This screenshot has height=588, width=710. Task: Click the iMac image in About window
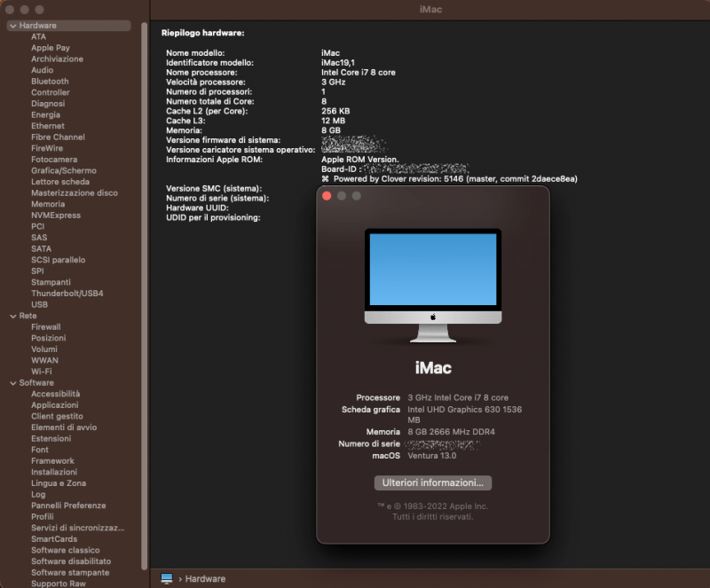click(433, 286)
